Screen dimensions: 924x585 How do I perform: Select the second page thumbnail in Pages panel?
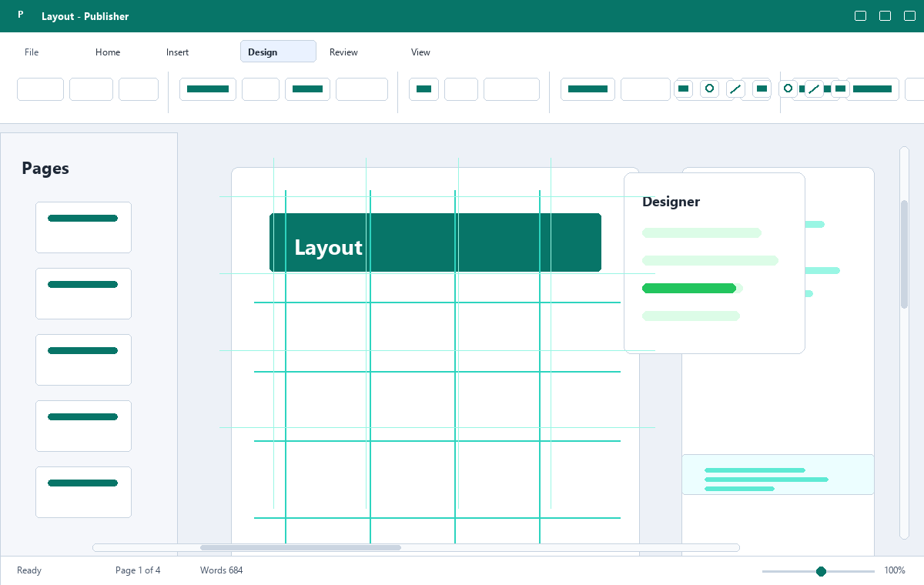[83, 293]
